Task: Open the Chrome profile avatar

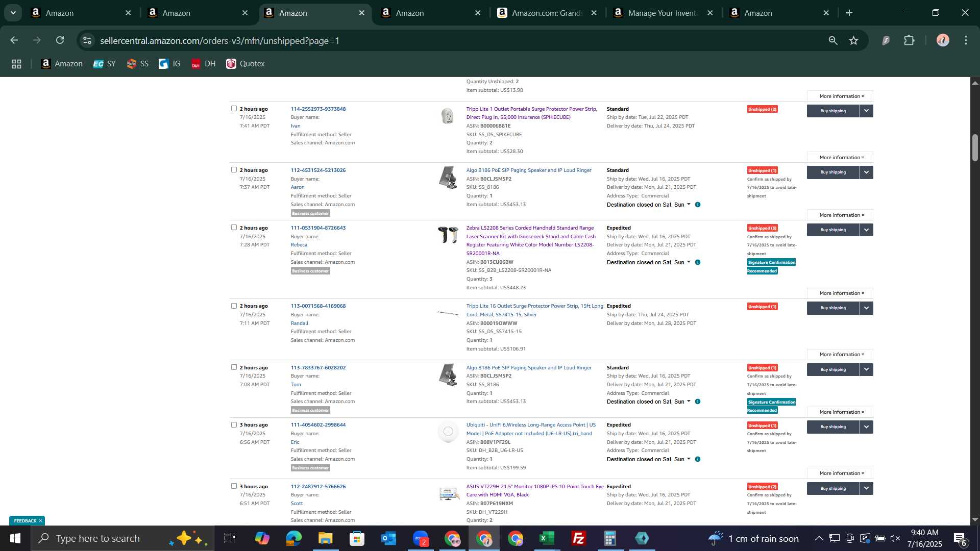Action: tap(943, 40)
